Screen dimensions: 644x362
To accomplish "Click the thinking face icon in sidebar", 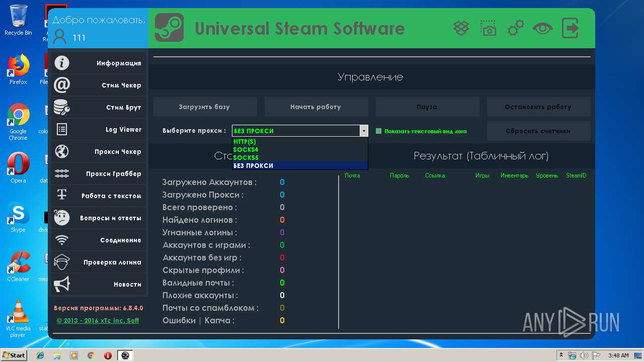I will pos(62,218).
